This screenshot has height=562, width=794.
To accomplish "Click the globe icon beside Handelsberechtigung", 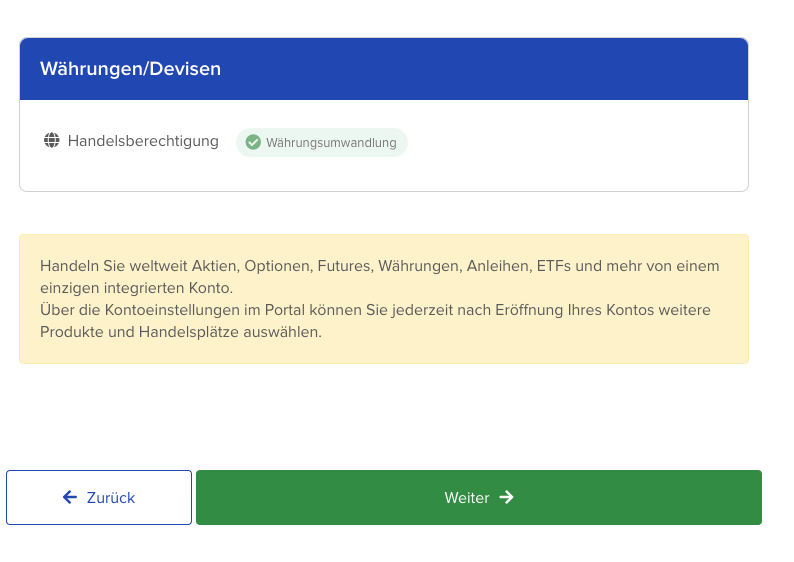I will click(52, 141).
